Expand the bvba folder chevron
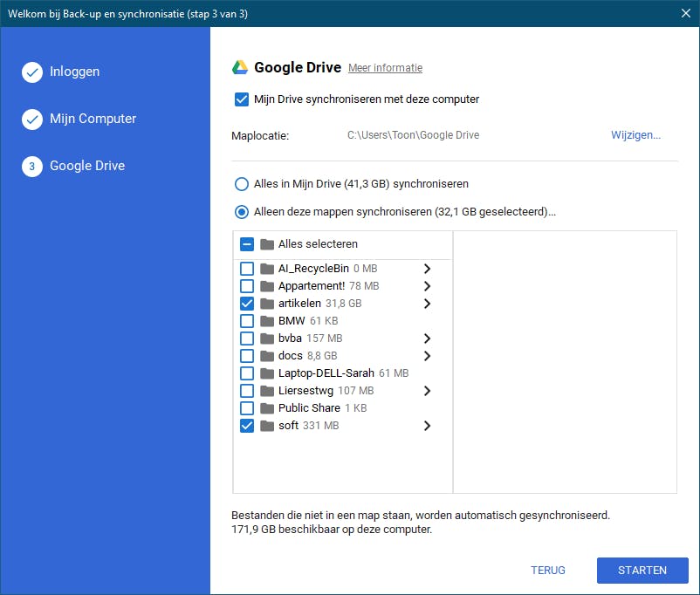 [x=427, y=339]
